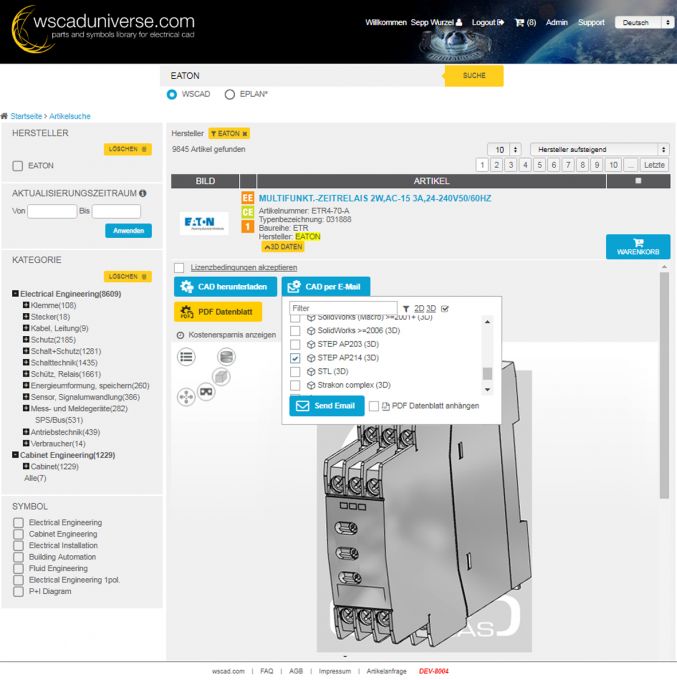The width and height of the screenshot is (677, 680).
Task: Click the format list scroll-down arrow
Action: pyautogui.click(x=487, y=389)
